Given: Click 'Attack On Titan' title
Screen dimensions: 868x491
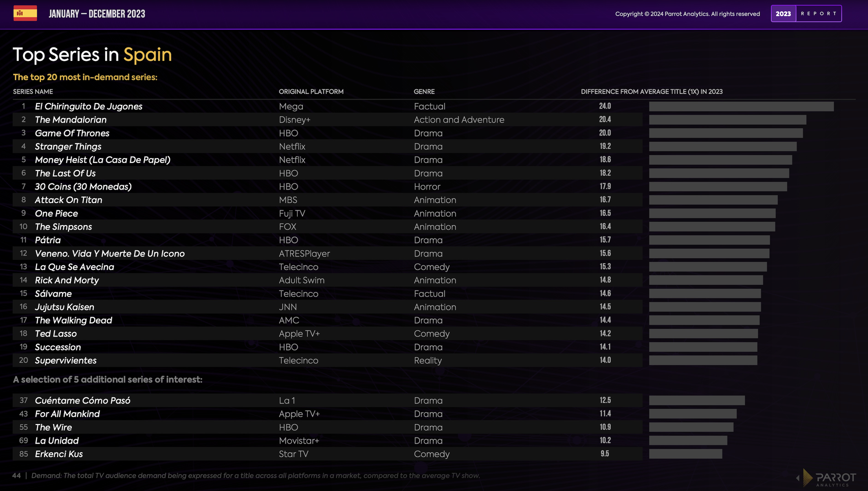Looking at the screenshot, I should [x=68, y=200].
